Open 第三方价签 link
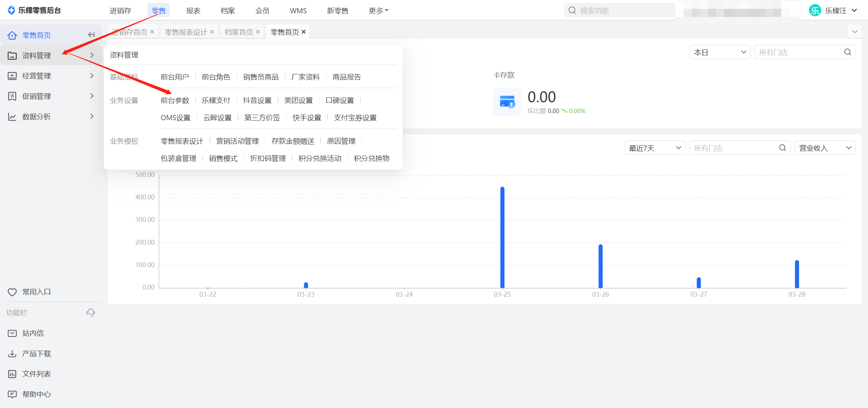Screen dimensions: 868x408 262,117
